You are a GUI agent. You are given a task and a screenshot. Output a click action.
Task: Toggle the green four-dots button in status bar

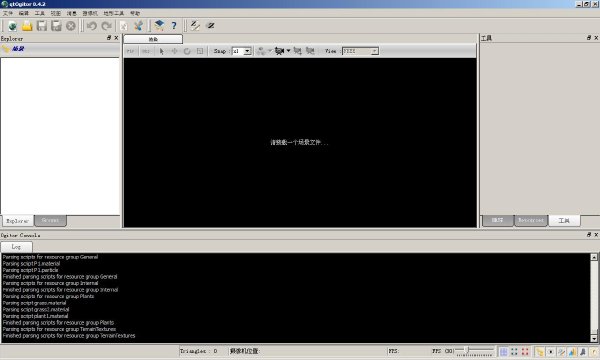coord(514,351)
